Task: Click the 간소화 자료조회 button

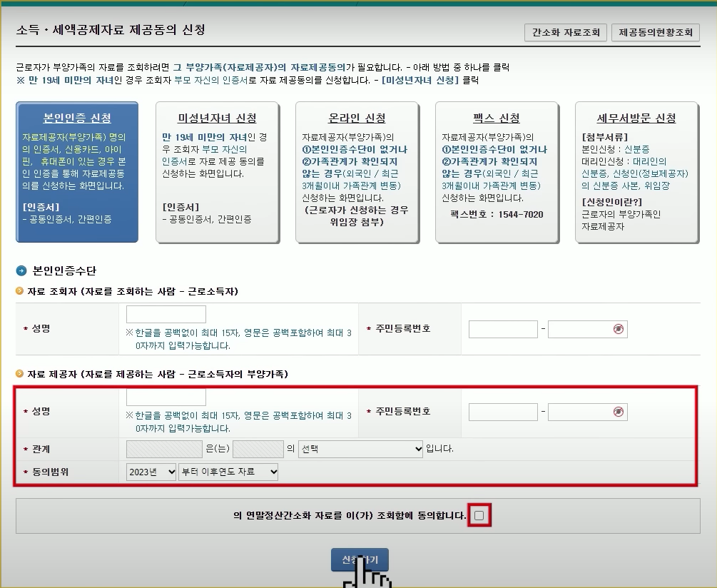Action: pyautogui.click(x=566, y=32)
